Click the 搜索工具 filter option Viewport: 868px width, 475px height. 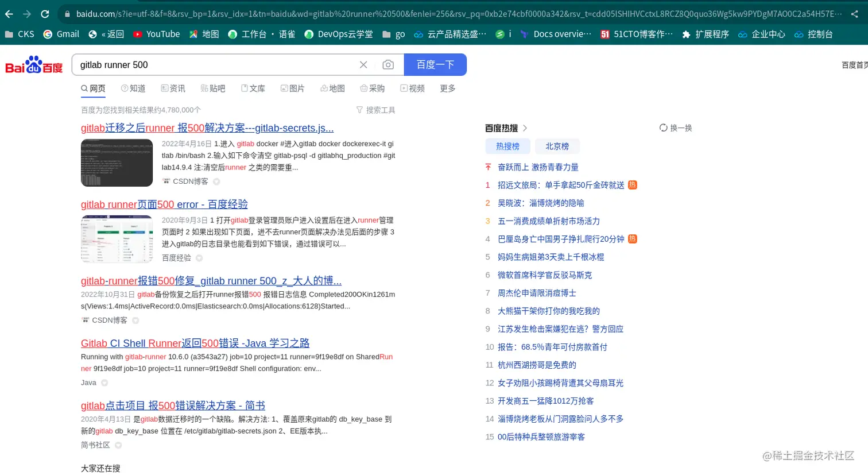pos(375,110)
